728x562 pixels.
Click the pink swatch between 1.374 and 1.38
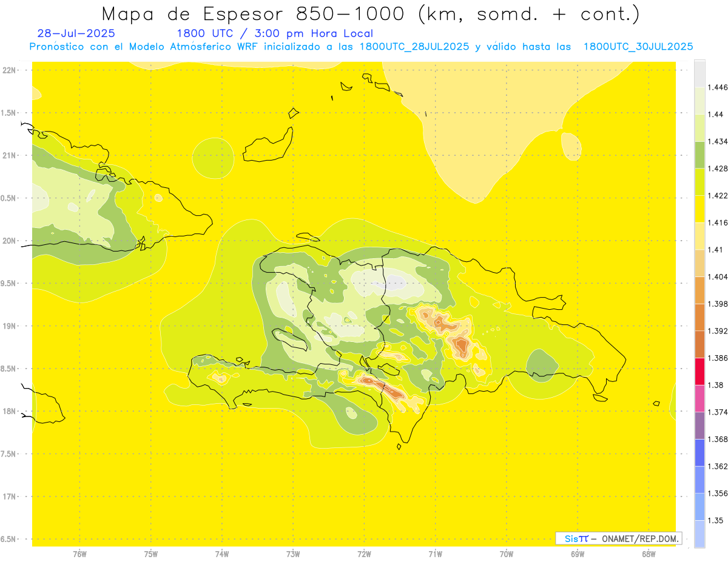click(699, 398)
